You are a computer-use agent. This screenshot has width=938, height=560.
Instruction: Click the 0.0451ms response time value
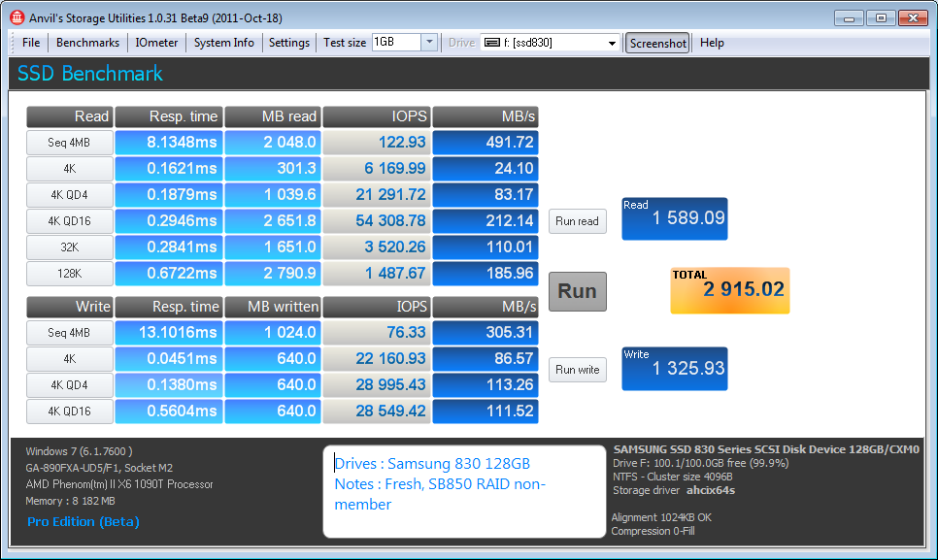(x=169, y=358)
